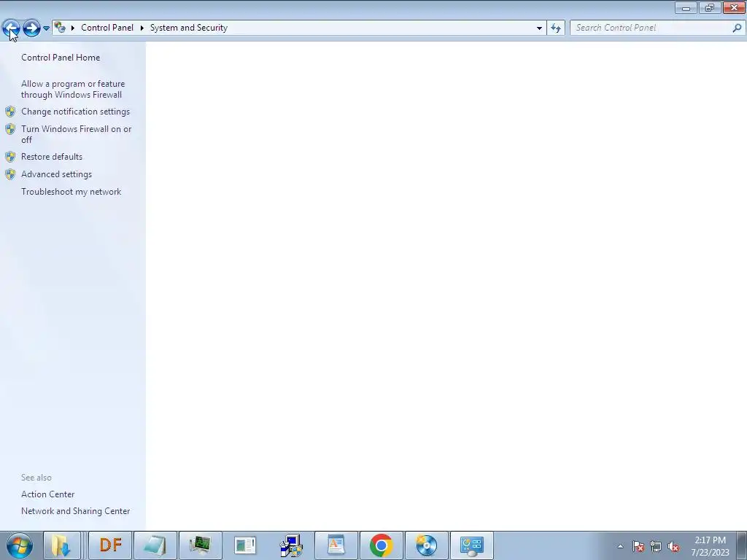Go back with the Back arrow button
747x560 pixels.
pyautogui.click(x=11, y=28)
